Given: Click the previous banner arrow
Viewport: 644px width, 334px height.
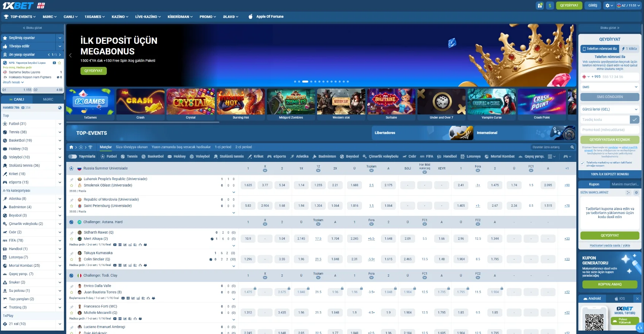Looking at the screenshot, I should [x=70, y=55].
